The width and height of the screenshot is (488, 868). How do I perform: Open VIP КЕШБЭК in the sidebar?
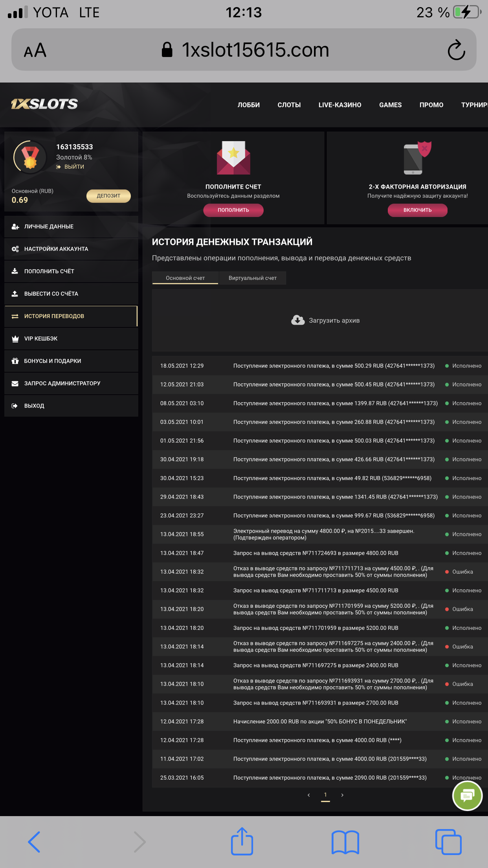click(x=41, y=338)
